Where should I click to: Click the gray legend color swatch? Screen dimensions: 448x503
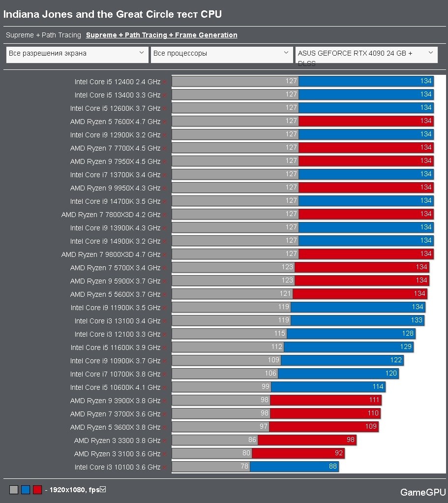click(x=14, y=490)
